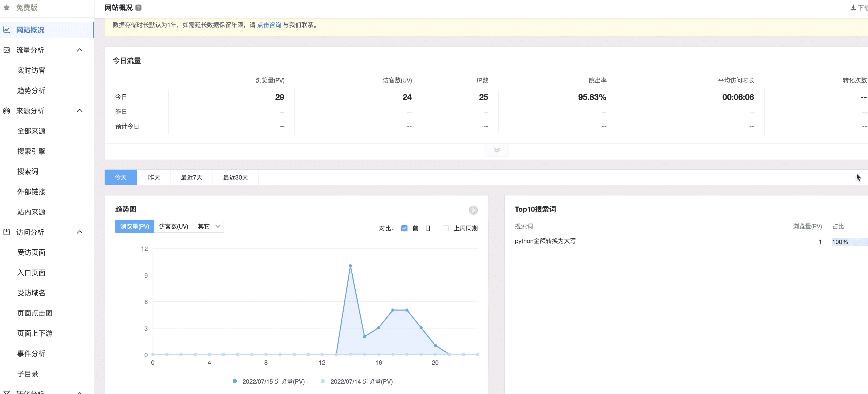Uncheck the 前一日 comparison checkbox
The width and height of the screenshot is (868, 394).
(x=404, y=228)
